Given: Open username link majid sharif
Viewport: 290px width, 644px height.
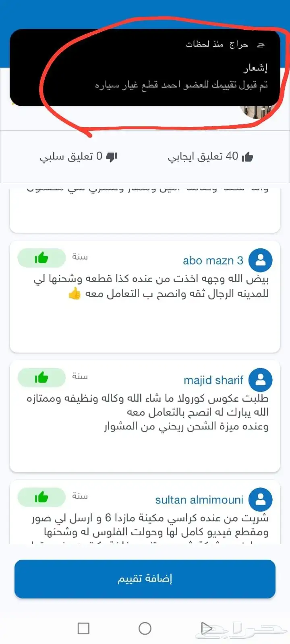Looking at the screenshot, I should pos(213,380).
